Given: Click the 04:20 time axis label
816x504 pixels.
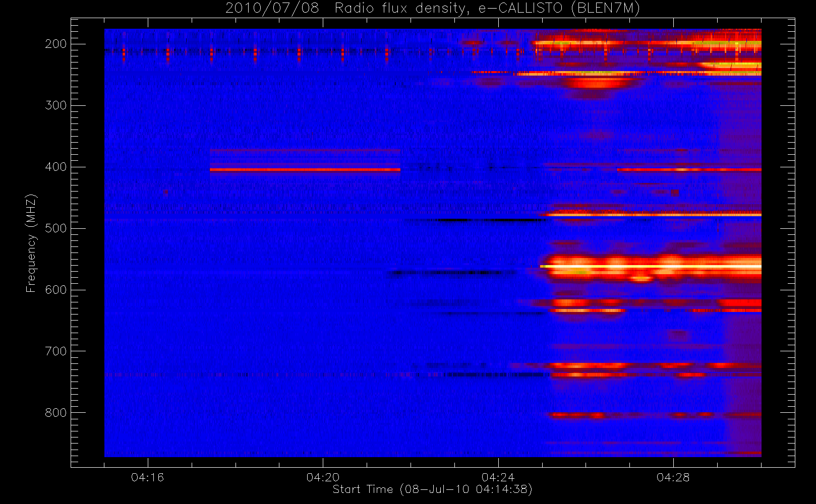Looking at the screenshot, I should click(x=323, y=477).
